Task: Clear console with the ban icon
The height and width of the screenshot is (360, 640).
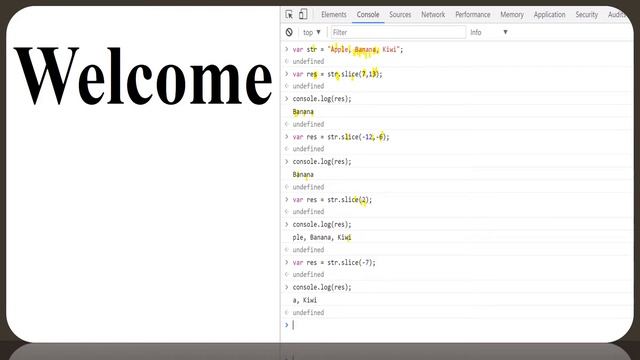Action: [289, 32]
